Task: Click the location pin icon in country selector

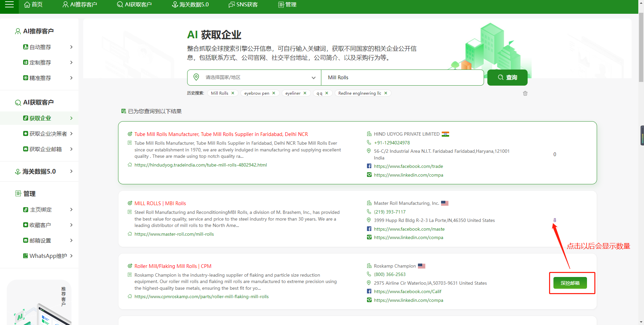Action: [196, 77]
